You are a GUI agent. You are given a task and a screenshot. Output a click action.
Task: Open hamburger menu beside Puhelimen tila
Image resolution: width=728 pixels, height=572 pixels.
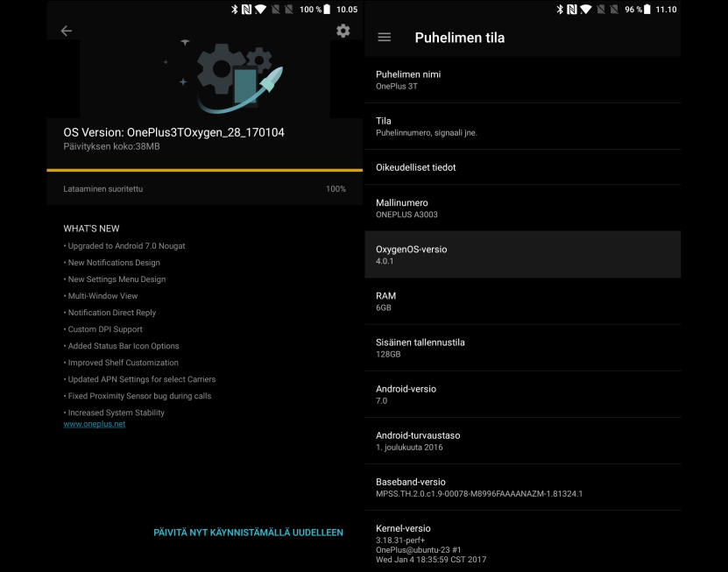pyautogui.click(x=384, y=37)
